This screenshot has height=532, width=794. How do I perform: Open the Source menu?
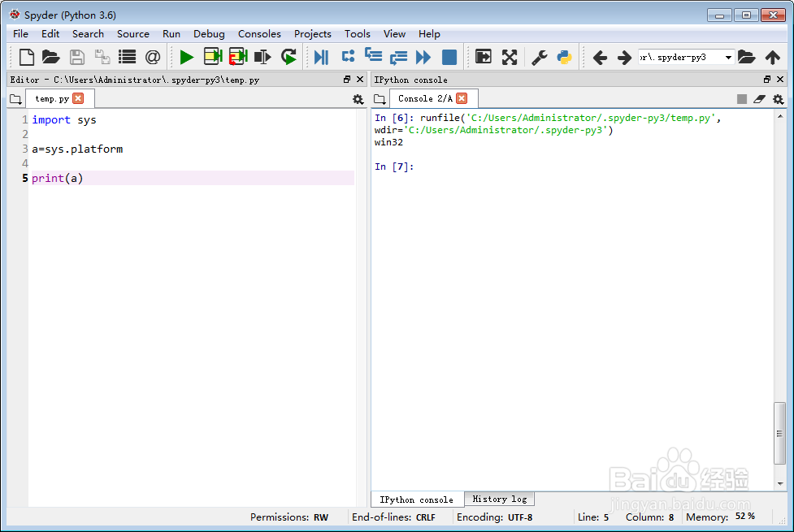[x=133, y=34]
